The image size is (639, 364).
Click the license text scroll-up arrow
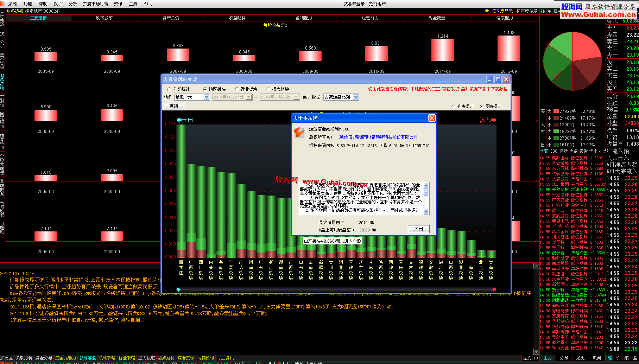(426, 185)
